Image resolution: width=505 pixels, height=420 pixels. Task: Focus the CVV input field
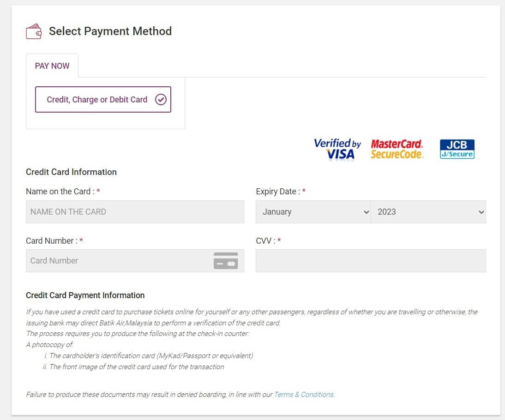click(371, 261)
